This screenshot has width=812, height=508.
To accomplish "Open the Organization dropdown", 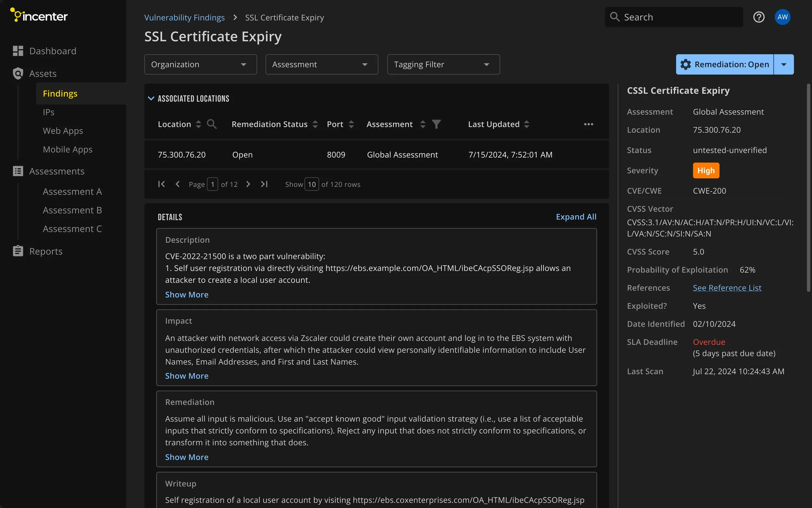I will pos(200,64).
